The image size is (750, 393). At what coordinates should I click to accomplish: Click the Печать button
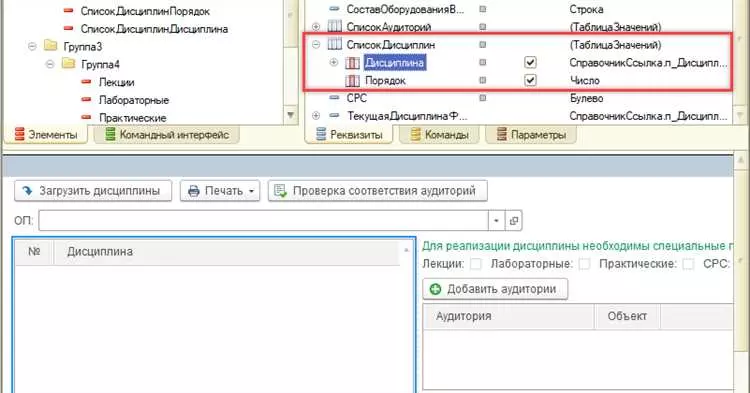[220, 191]
